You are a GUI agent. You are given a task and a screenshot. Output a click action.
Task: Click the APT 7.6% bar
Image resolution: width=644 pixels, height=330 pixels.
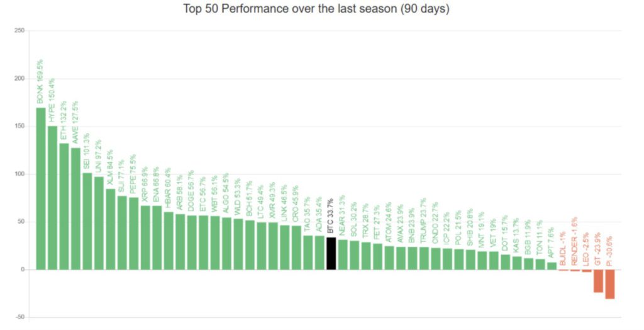[x=552, y=266]
